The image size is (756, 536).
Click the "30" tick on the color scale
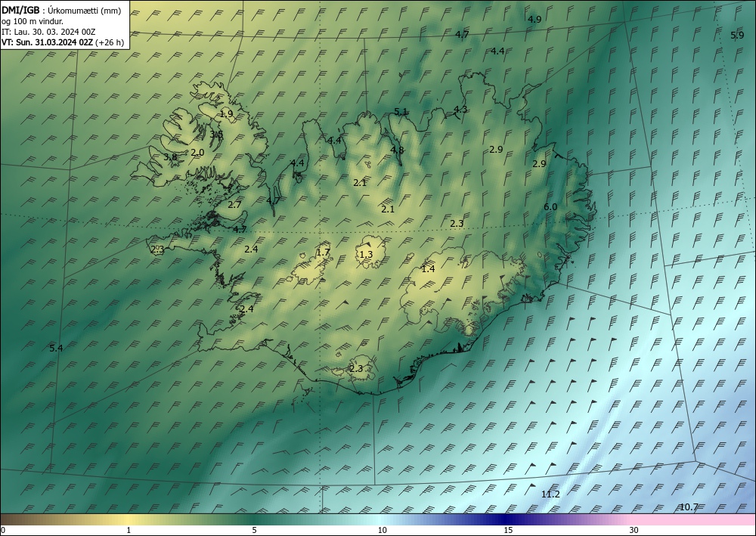(x=634, y=530)
